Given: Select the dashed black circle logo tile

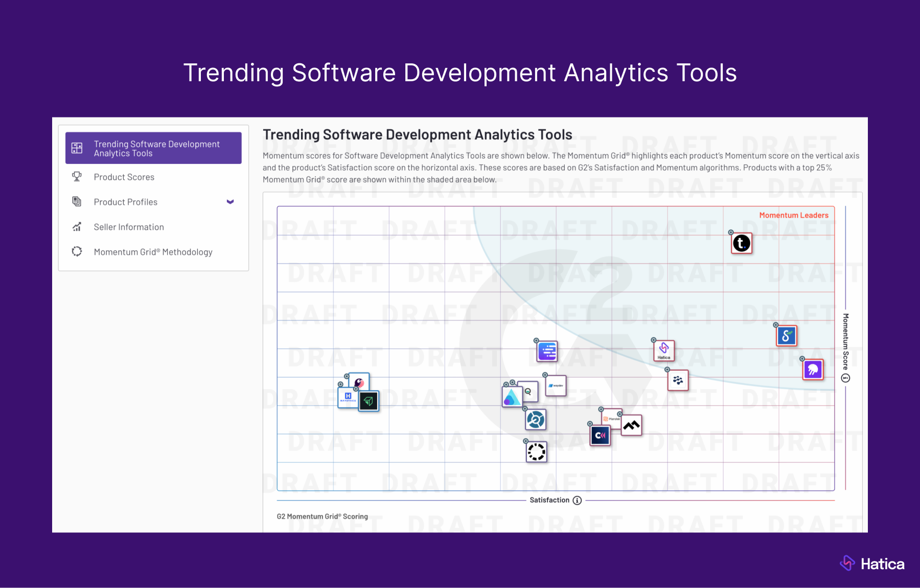Looking at the screenshot, I should 537,452.
